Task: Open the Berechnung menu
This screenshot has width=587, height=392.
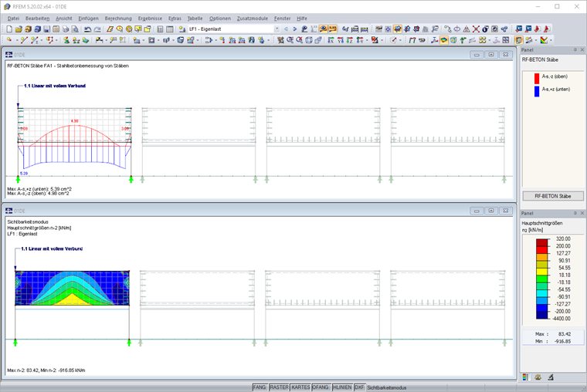Action: pyautogui.click(x=118, y=19)
